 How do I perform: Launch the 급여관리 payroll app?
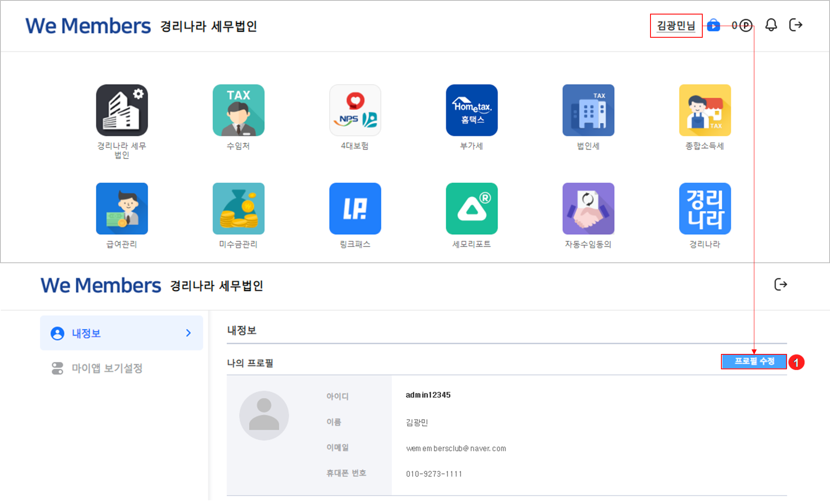pyautogui.click(x=122, y=208)
